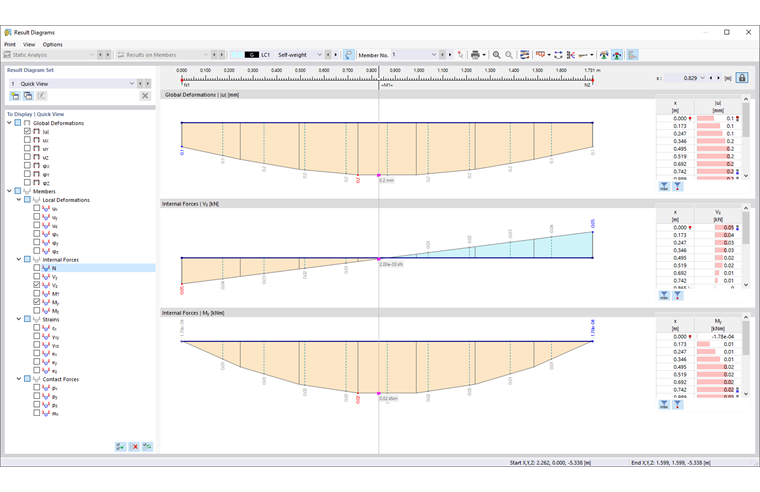Click the member section cut icon
The width and height of the screenshot is (760, 492).
pyautogui.click(x=571, y=55)
